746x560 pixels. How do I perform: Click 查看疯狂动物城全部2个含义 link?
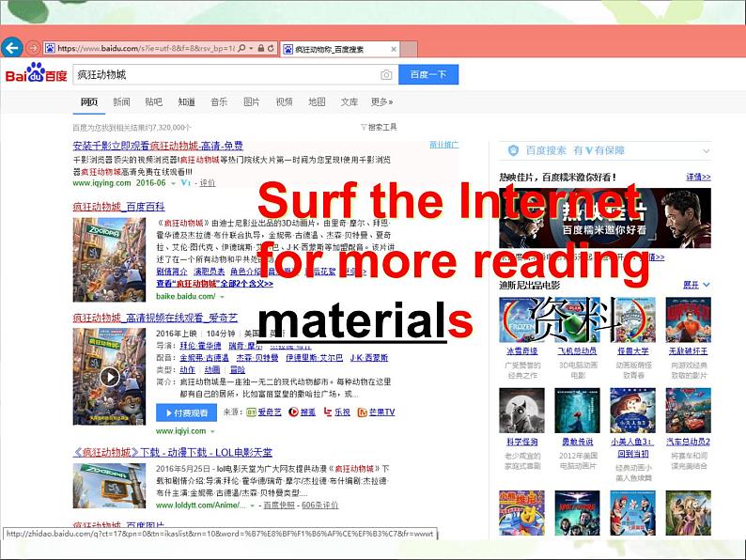click(214, 284)
